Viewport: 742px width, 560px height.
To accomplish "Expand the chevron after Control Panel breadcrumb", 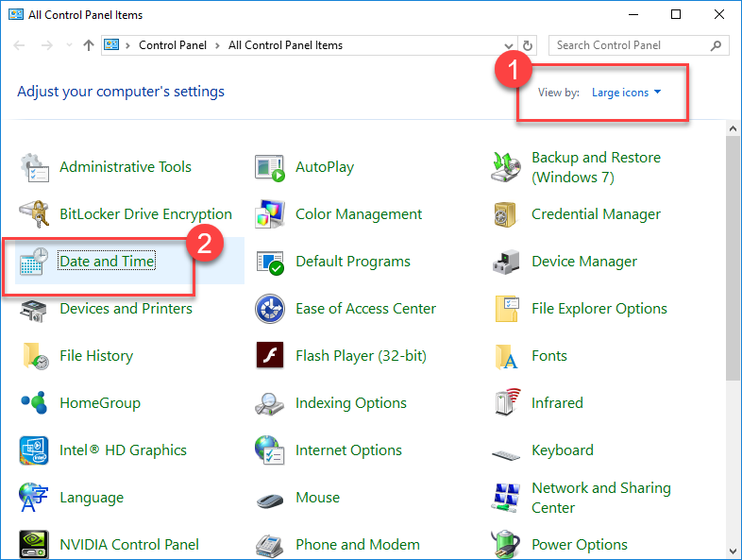I will (x=219, y=45).
